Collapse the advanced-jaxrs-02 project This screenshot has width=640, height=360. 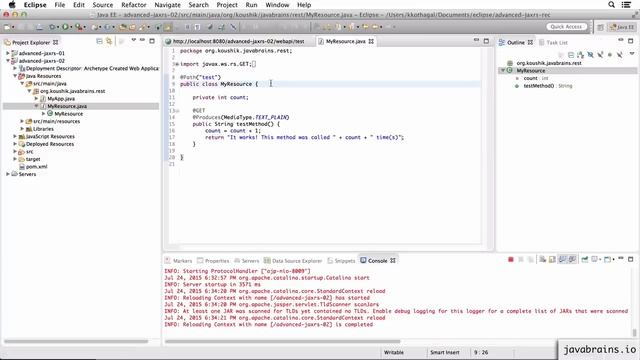8,61
